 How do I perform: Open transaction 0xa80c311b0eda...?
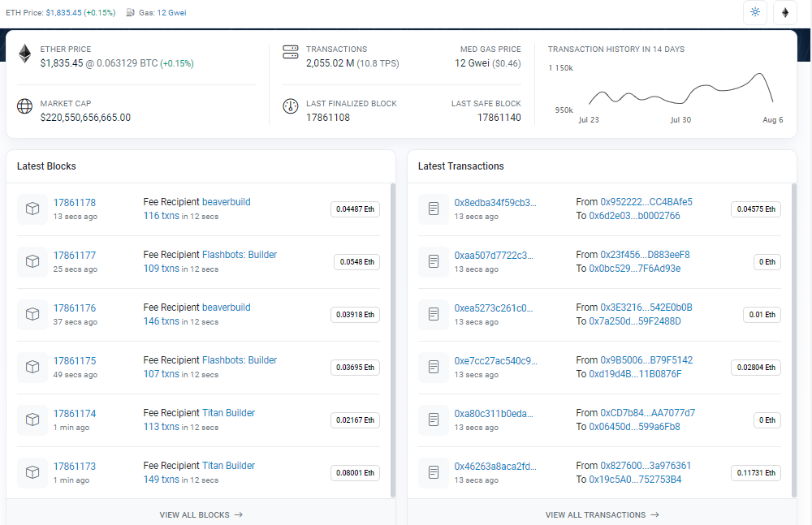pyautogui.click(x=494, y=414)
